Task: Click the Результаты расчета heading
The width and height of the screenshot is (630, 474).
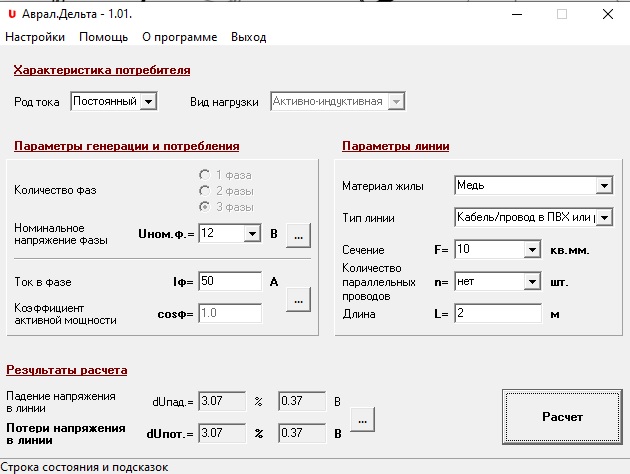Action: (67, 370)
